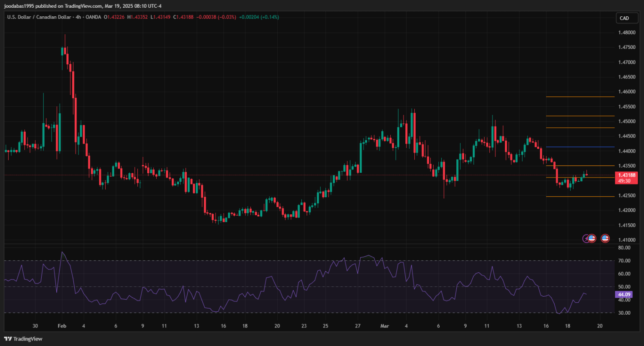Open the standalone US flag economic event icon
644x346 pixels.
click(605, 238)
